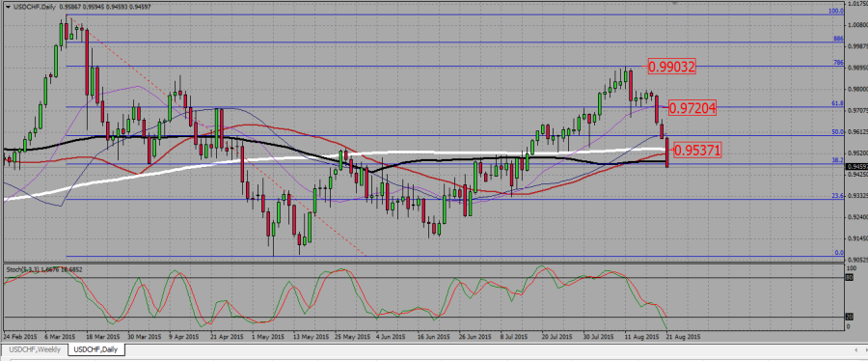Image resolution: width=868 pixels, height=361 pixels.
Task: Select the 0.99032 red price label
Action: tap(671, 67)
